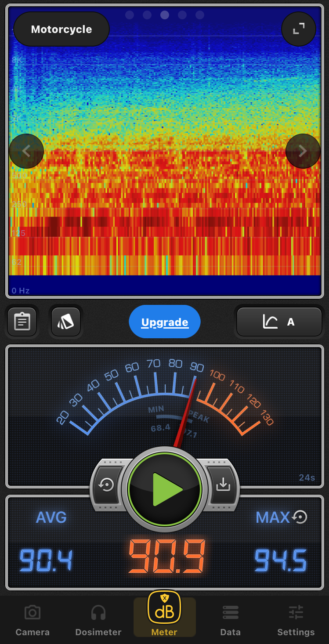Click the Upgrade button
This screenshot has height=644, width=329.
pyautogui.click(x=165, y=322)
